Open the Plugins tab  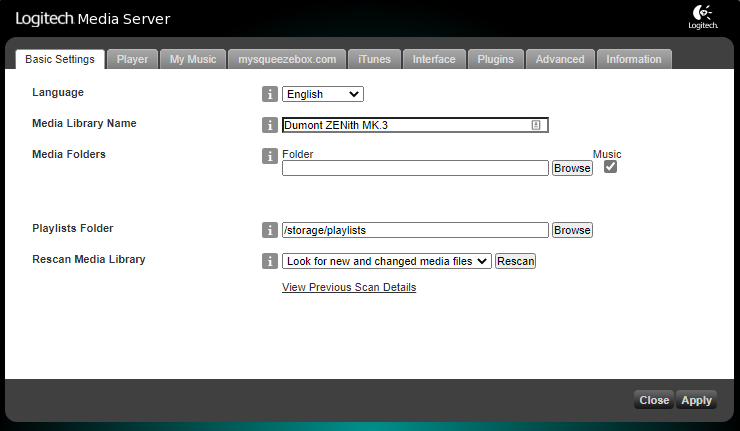point(496,59)
